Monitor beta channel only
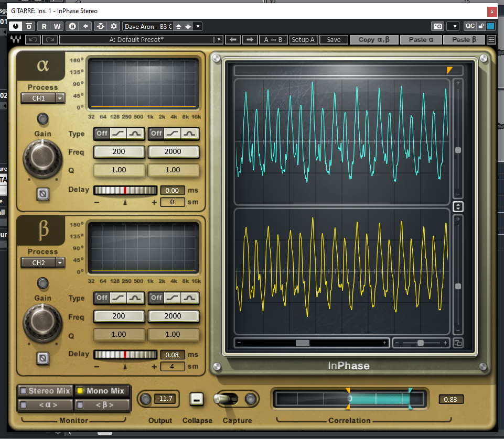 (102, 405)
